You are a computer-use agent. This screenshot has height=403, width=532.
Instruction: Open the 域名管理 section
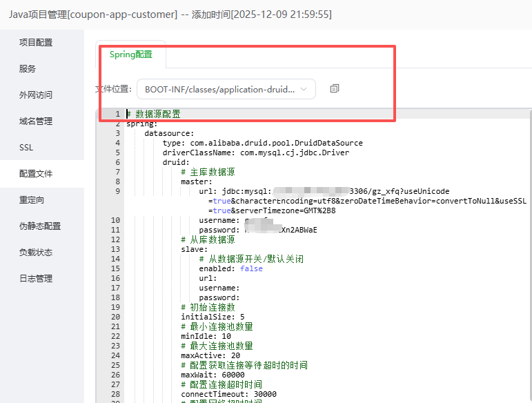(36, 121)
